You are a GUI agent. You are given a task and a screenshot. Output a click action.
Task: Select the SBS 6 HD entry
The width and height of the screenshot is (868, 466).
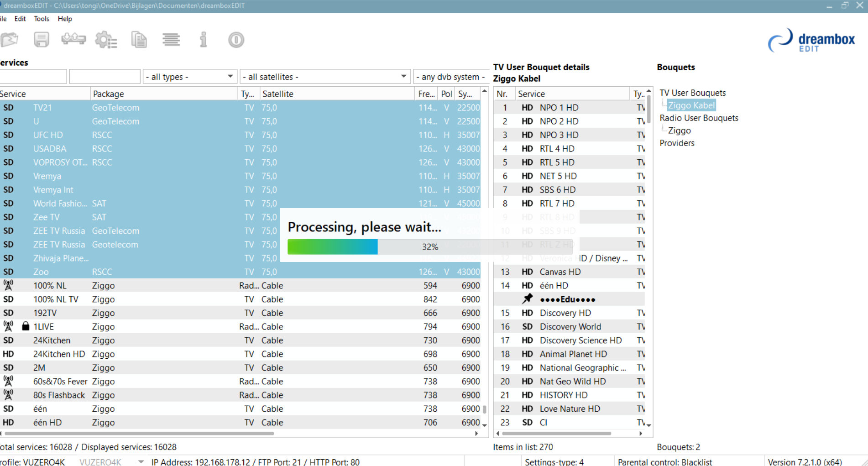(x=570, y=189)
